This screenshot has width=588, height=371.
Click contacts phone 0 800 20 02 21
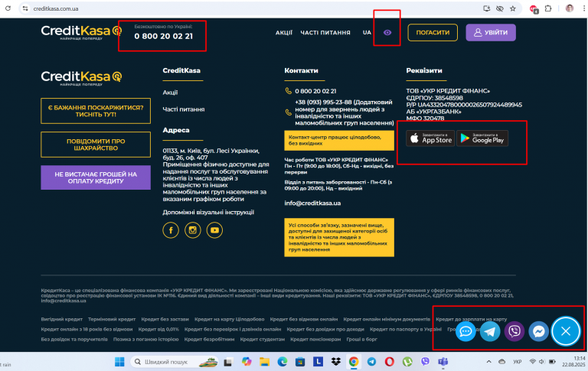(315, 91)
